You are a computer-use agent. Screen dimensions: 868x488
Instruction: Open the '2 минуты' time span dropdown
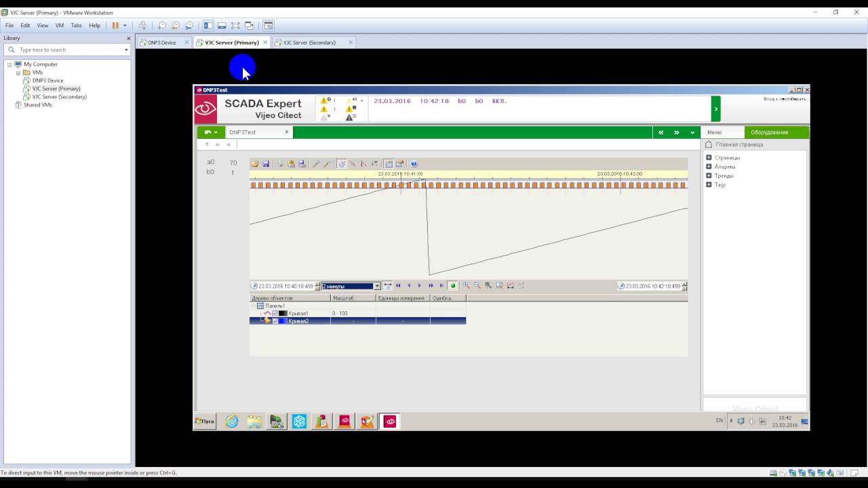[x=377, y=286]
